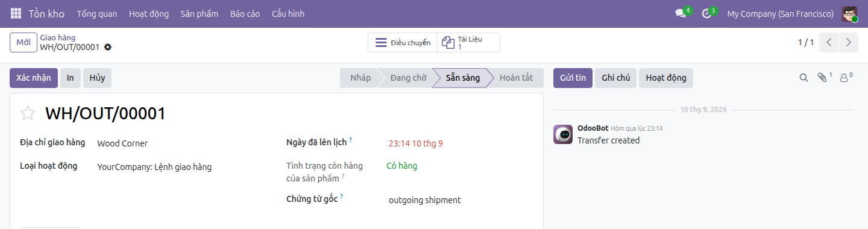This screenshot has width=868, height=229.
Task: Click the Hủy button
Action: point(97,78)
